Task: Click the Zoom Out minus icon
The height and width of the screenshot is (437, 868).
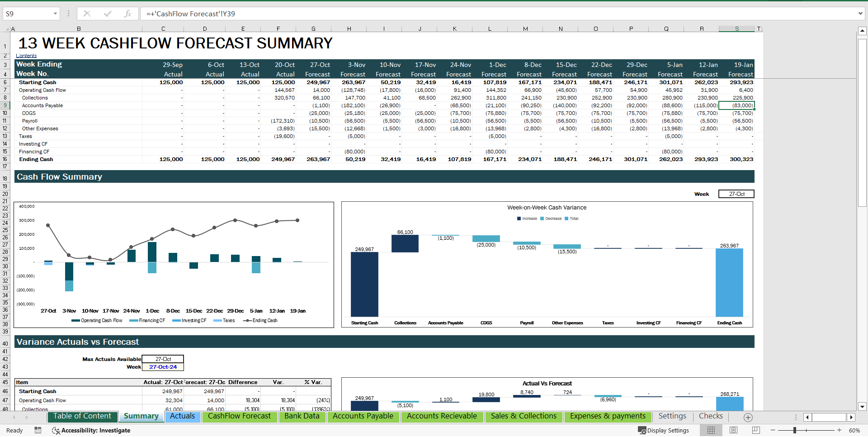Action: point(773,430)
